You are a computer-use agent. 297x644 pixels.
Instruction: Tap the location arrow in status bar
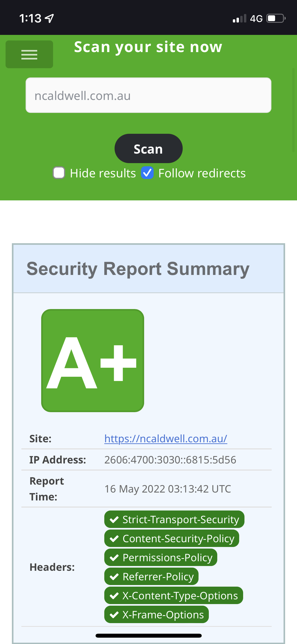point(49,18)
